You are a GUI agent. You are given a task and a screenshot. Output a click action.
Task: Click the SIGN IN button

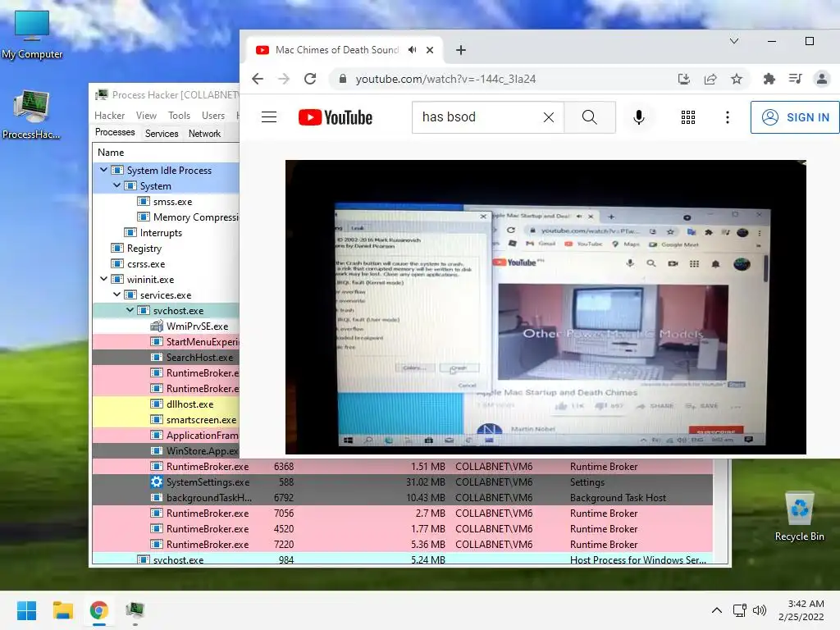click(x=795, y=117)
